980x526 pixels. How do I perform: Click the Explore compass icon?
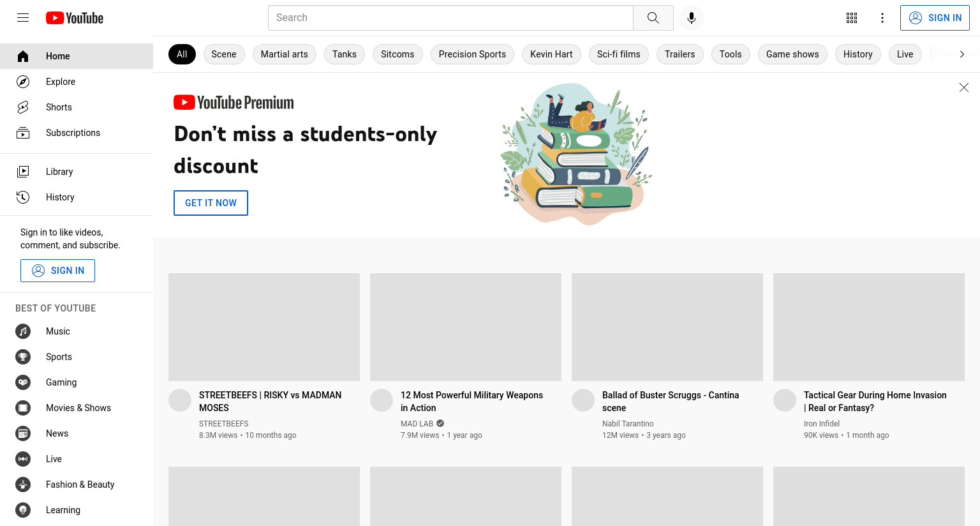23,82
